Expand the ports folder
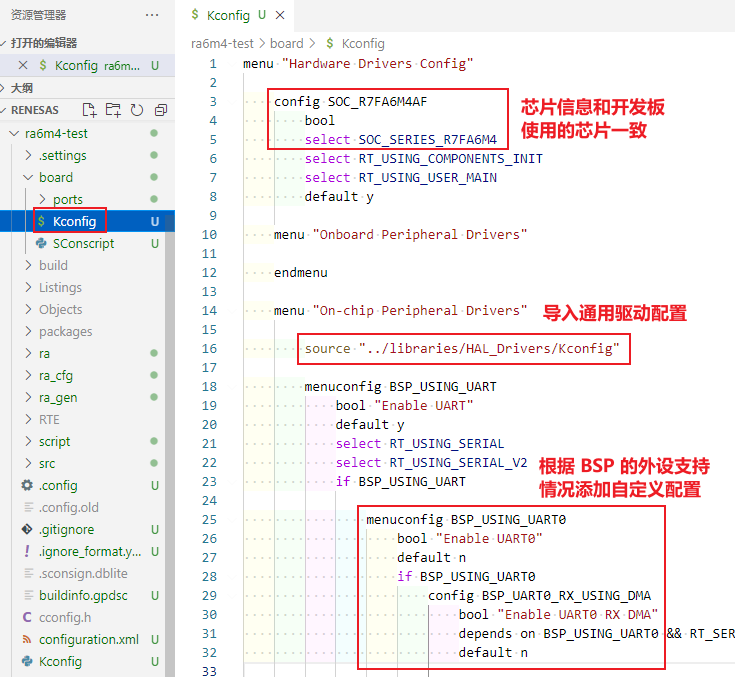735x677 pixels. pyautogui.click(x=68, y=199)
